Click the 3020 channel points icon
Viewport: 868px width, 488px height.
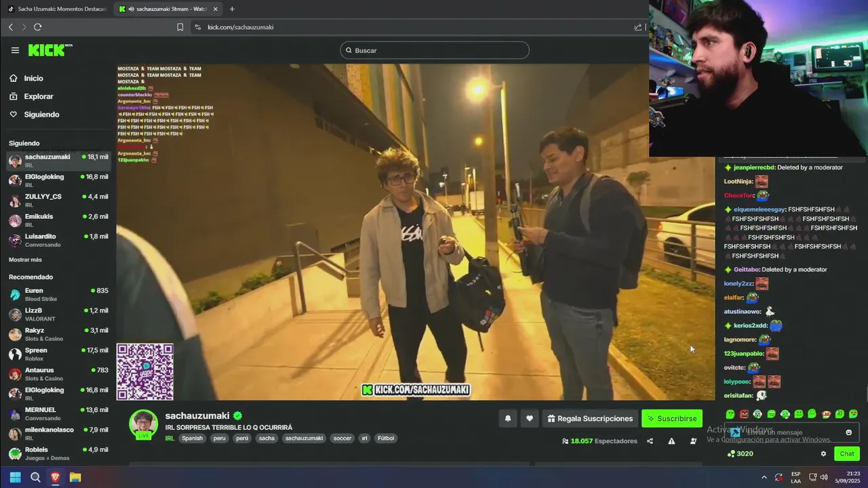coord(730,454)
